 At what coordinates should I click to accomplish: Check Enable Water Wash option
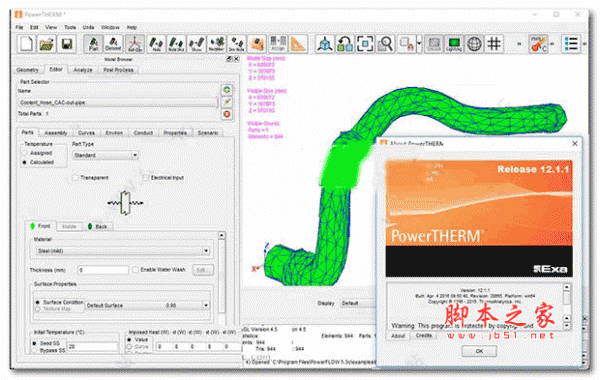pos(135,270)
